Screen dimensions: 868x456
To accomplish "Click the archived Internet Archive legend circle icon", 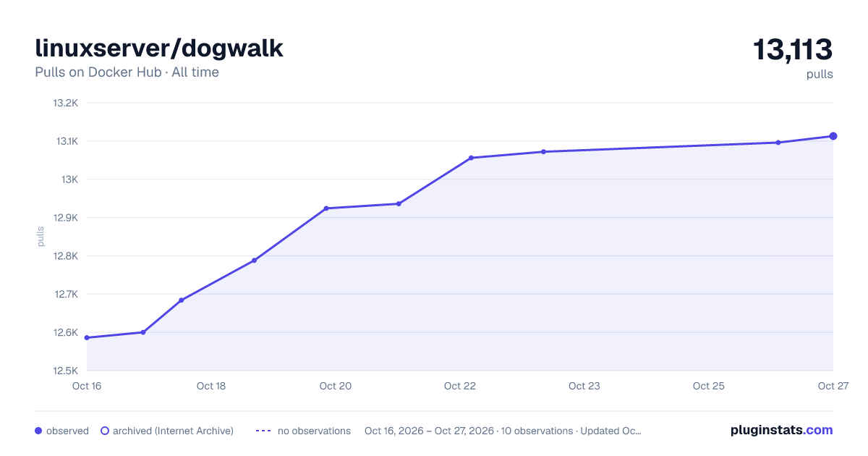I will coord(105,431).
